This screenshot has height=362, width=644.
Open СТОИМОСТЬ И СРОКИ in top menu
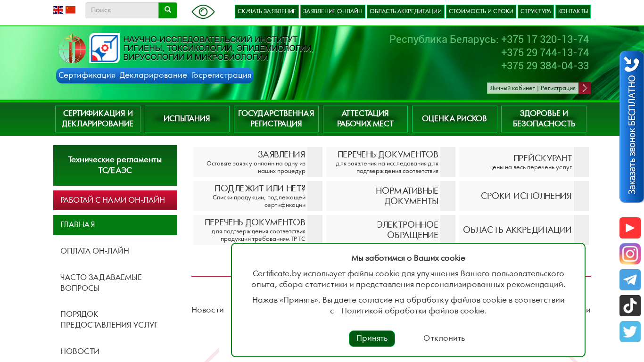coord(481,12)
